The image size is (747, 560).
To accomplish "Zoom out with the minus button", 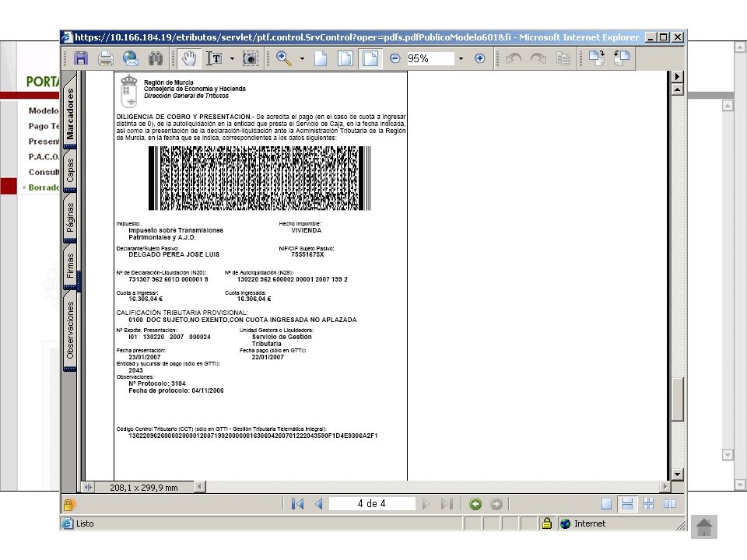I will click(x=395, y=58).
